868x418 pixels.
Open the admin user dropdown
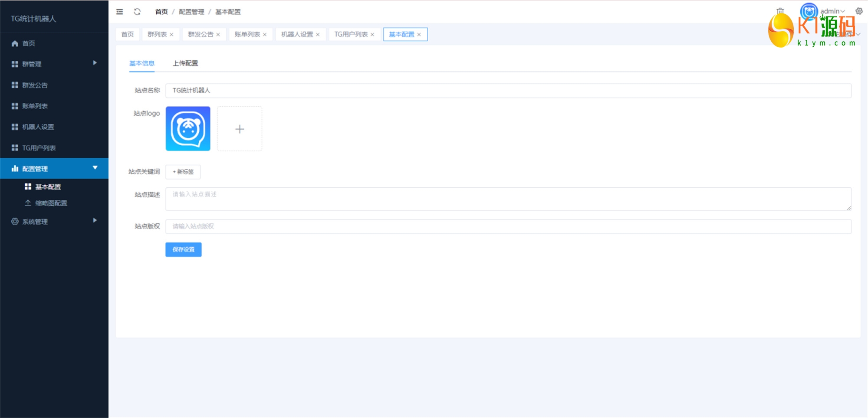click(832, 11)
